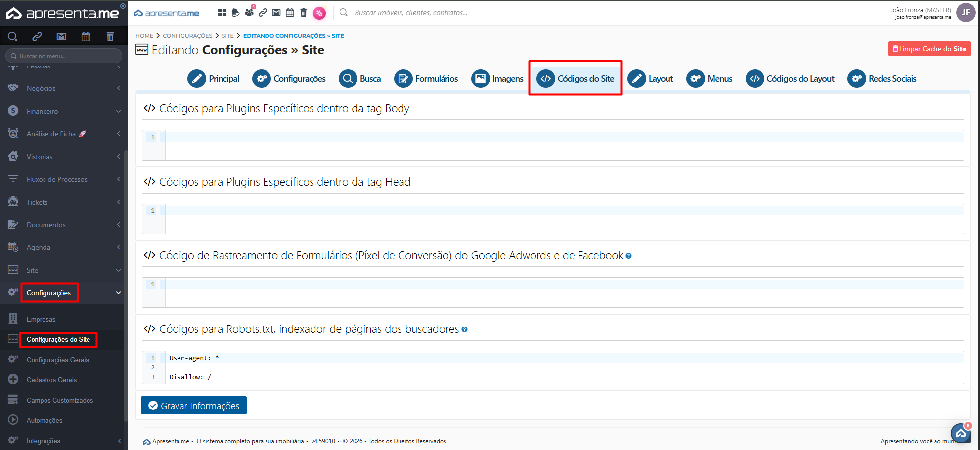The width and height of the screenshot is (980, 450).
Task: Go to CONFIGURAÇÕES in the breadcrumb
Action: (187, 36)
